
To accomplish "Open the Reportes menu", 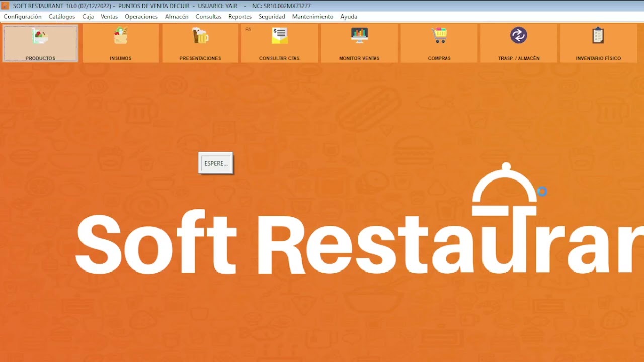I will pyautogui.click(x=240, y=17).
